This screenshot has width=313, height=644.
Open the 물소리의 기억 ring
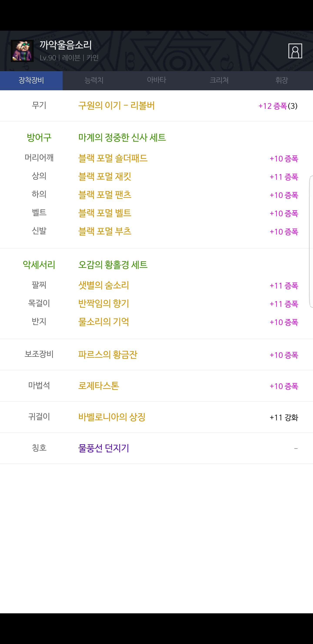[x=104, y=322]
